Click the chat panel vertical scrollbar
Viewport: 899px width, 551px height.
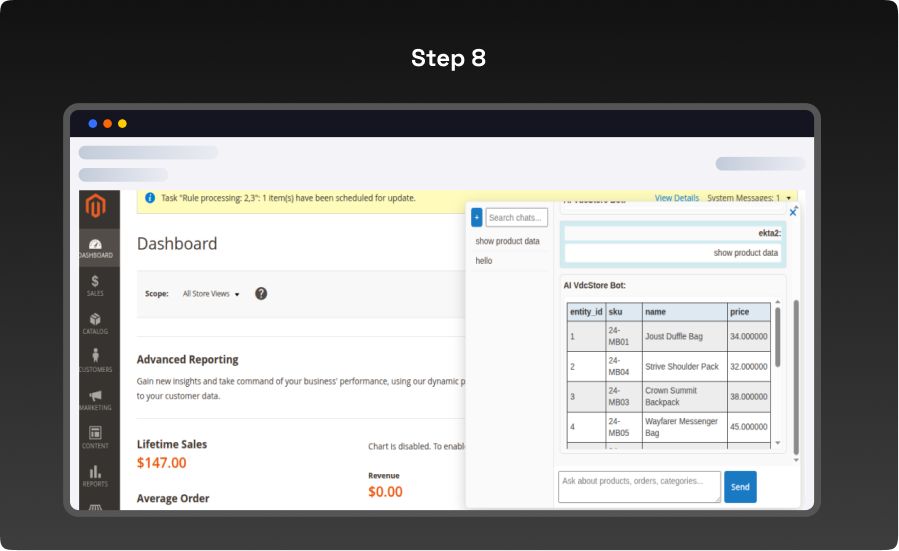pyautogui.click(x=796, y=340)
